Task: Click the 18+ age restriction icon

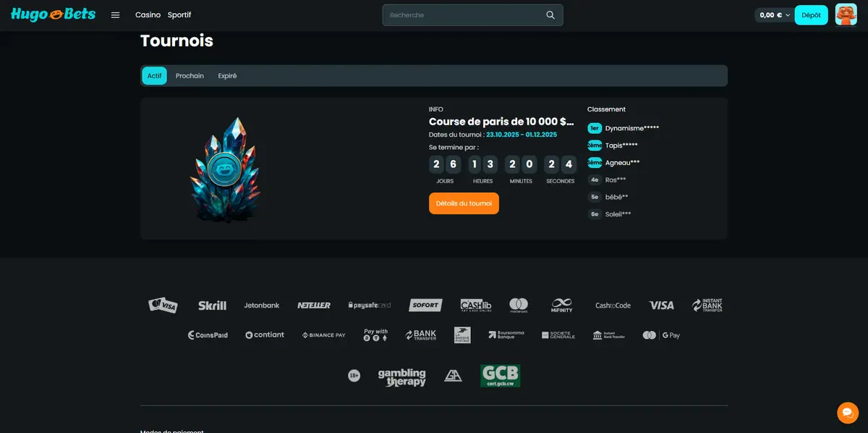Action: point(354,376)
